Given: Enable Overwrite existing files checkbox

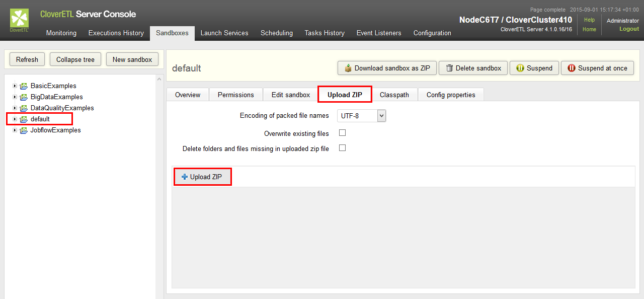Looking at the screenshot, I should (x=343, y=133).
